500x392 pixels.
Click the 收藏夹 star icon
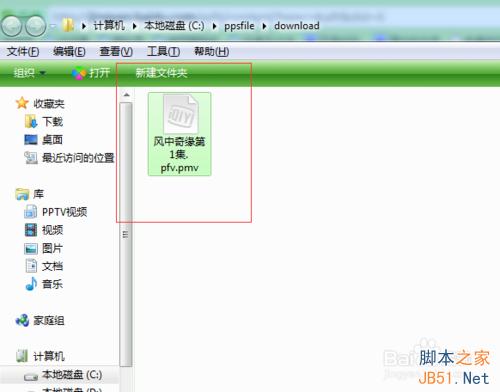[22, 103]
